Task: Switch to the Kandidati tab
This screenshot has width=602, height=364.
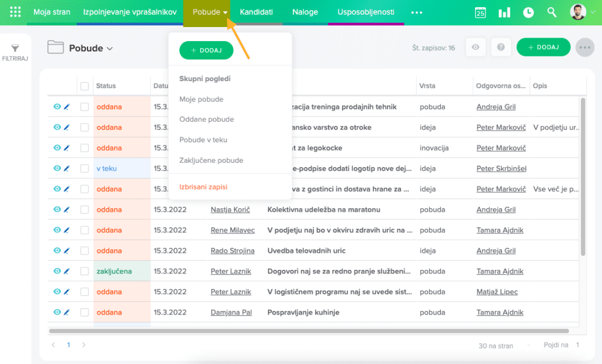Action: [256, 12]
